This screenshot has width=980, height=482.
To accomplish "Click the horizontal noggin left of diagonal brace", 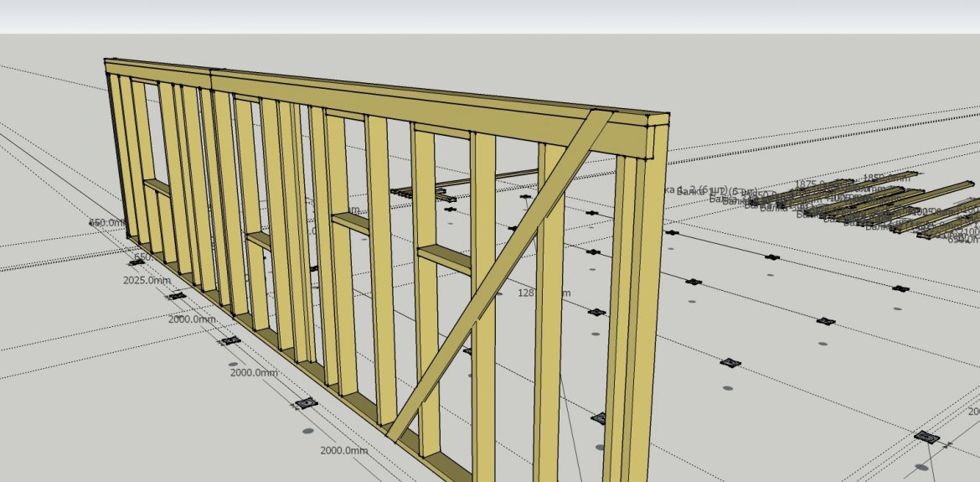I will click(444, 259).
